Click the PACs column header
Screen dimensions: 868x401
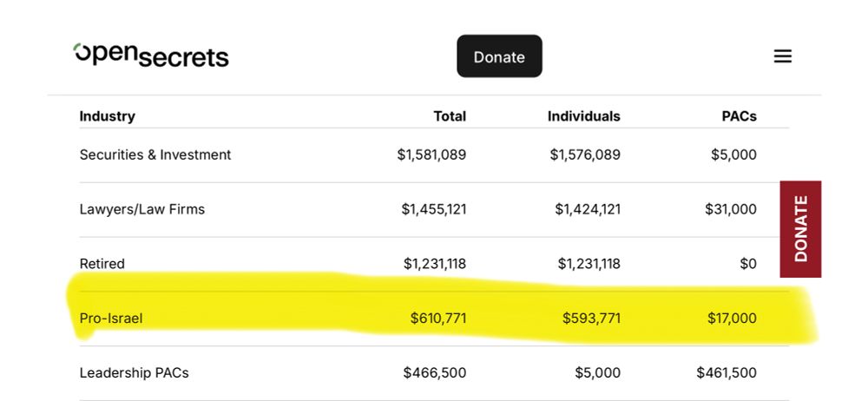(x=740, y=116)
